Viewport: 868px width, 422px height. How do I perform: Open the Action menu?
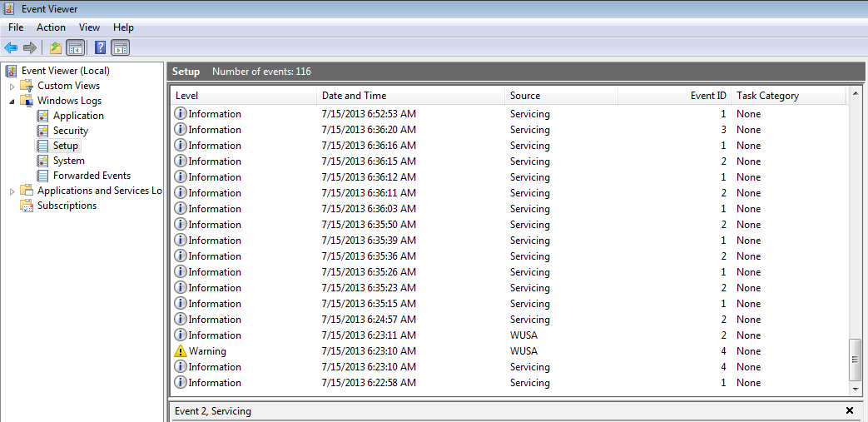point(51,27)
